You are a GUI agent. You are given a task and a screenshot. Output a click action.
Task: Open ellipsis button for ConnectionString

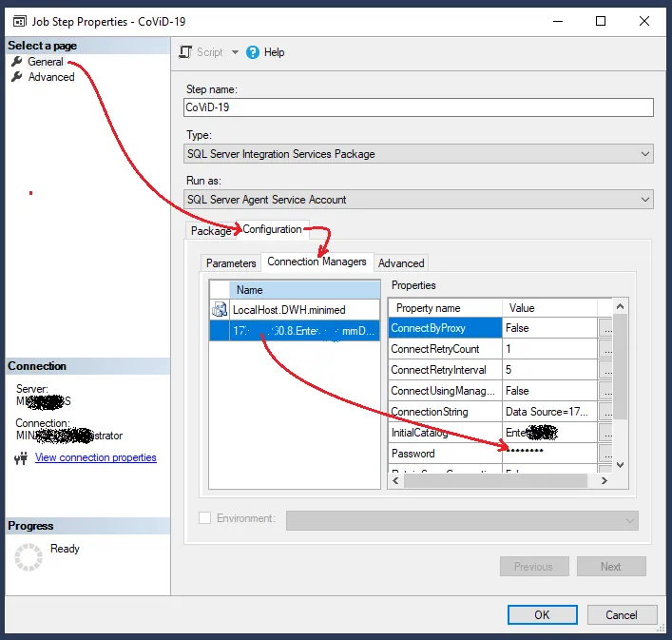pyautogui.click(x=605, y=412)
